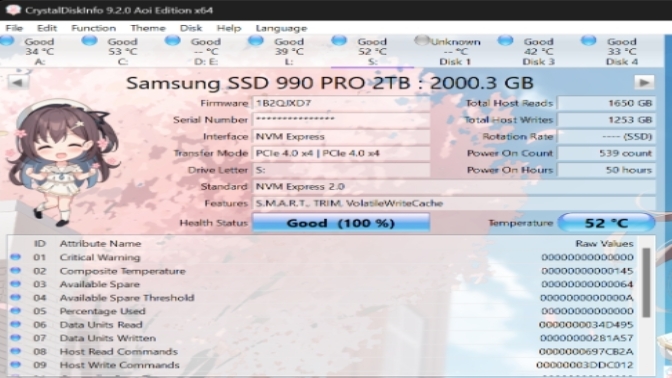Open the Disk menu

point(191,28)
